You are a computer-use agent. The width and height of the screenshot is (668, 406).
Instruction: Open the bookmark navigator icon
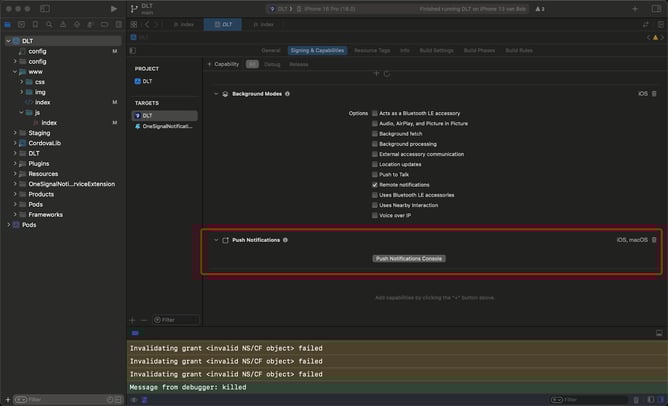point(35,25)
